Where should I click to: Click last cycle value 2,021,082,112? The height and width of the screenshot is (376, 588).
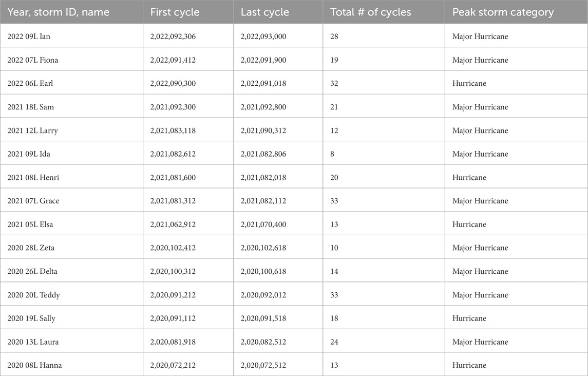[263, 201]
